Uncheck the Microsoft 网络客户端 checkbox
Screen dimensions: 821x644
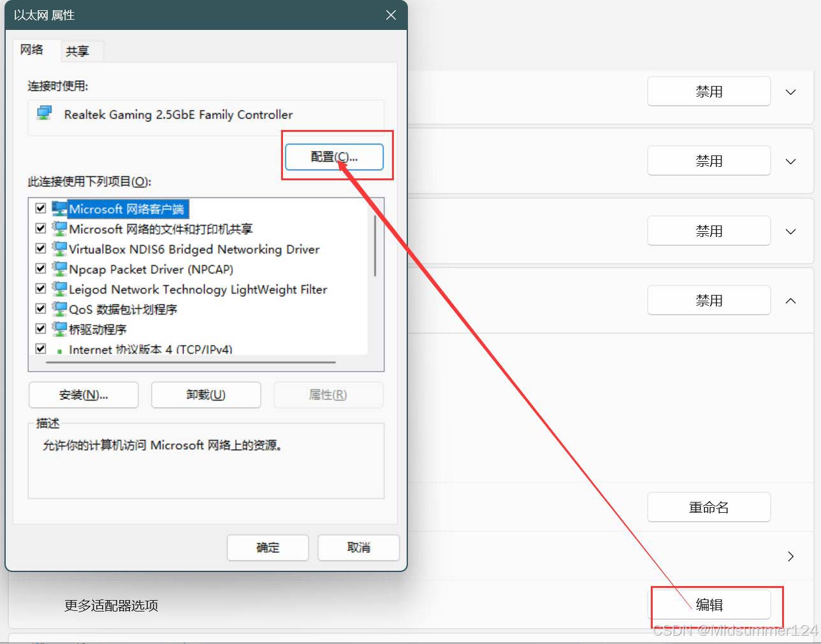[41, 209]
